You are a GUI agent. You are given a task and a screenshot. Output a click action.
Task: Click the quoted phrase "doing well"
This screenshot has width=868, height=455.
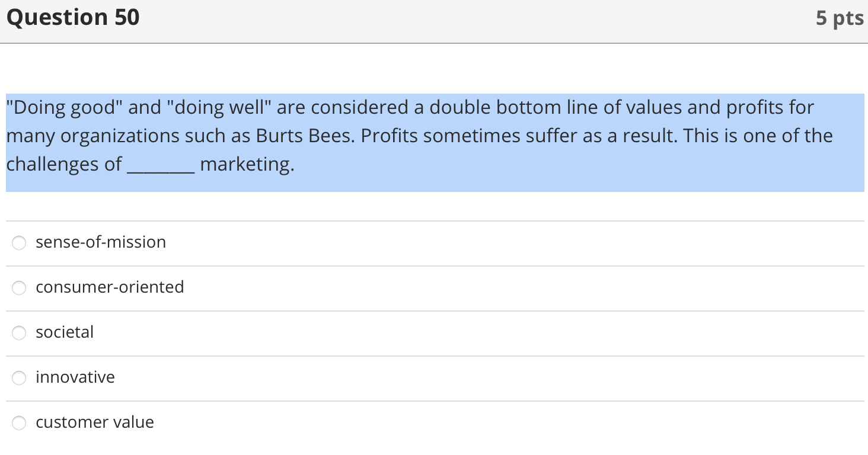tap(216, 108)
